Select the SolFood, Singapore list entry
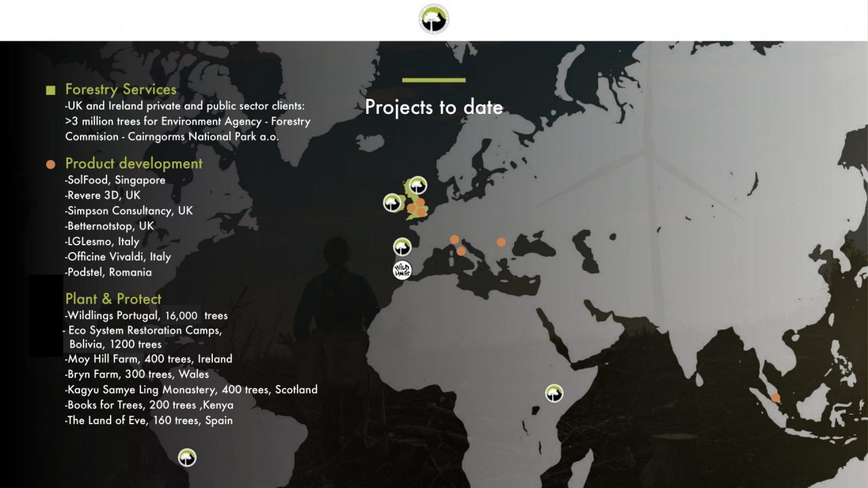868x488 pixels. click(115, 180)
